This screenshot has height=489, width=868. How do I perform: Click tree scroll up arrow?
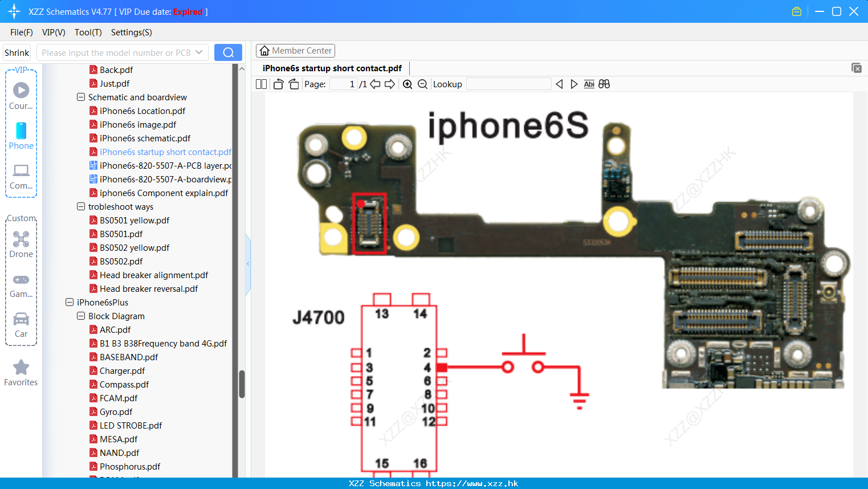[242, 68]
